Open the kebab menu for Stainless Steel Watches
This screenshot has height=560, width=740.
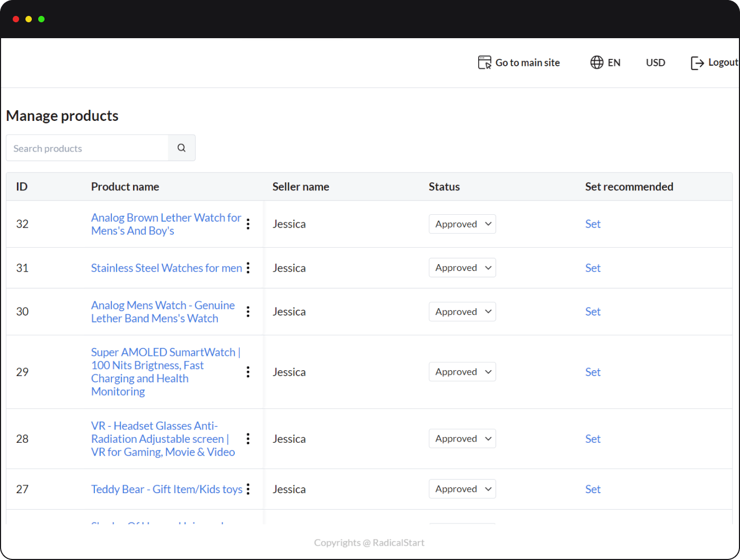(x=248, y=268)
